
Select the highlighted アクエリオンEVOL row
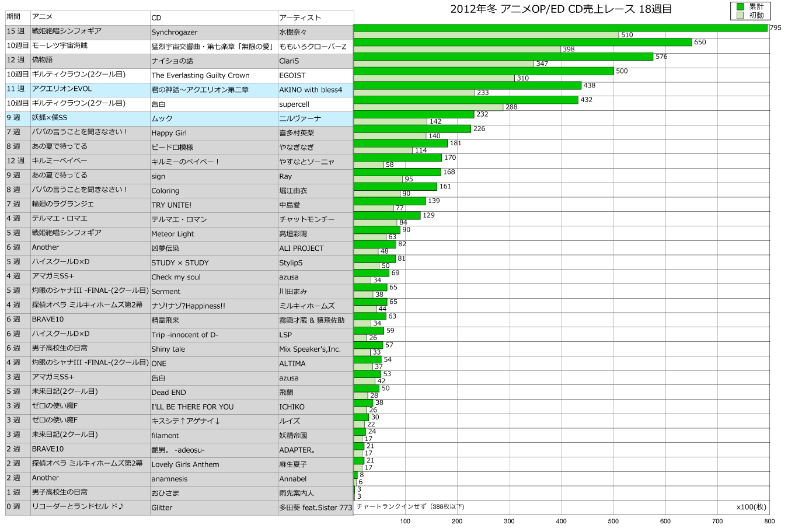175,90
